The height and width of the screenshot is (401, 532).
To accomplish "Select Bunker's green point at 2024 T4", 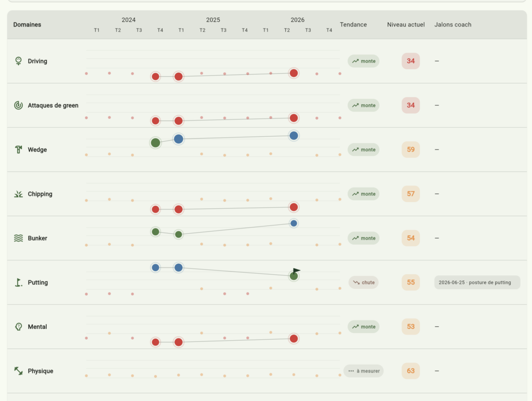I will pyautogui.click(x=155, y=232).
